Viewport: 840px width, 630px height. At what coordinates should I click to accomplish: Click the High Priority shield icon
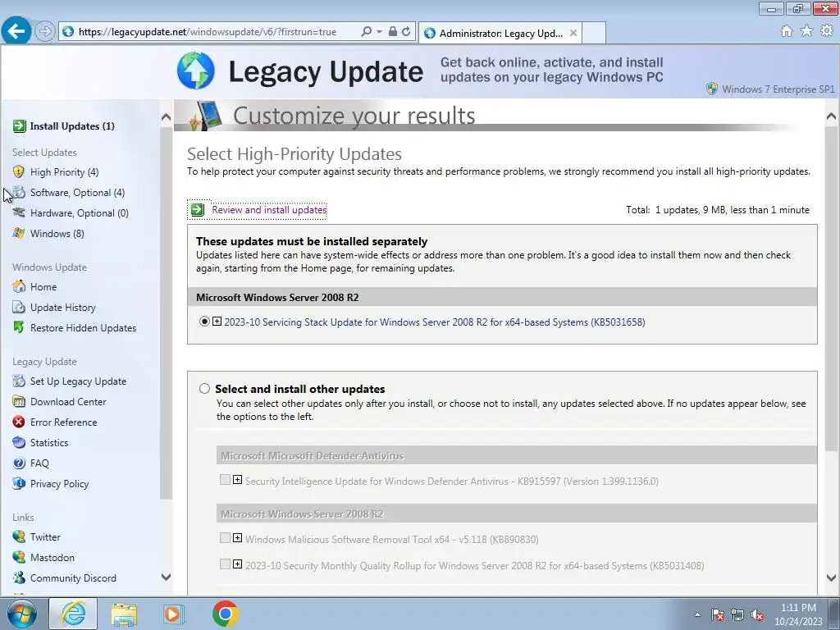click(x=19, y=172)
